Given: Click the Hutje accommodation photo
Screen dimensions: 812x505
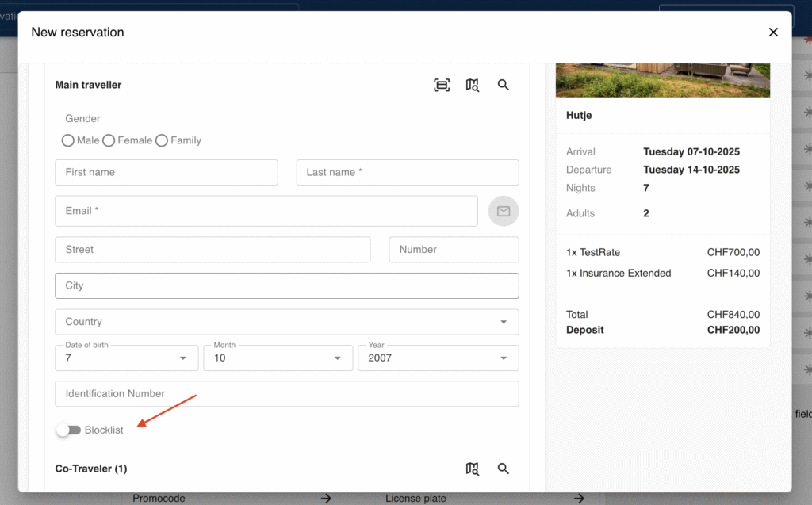Looking at the screenshot, I should tap(662, 79).
